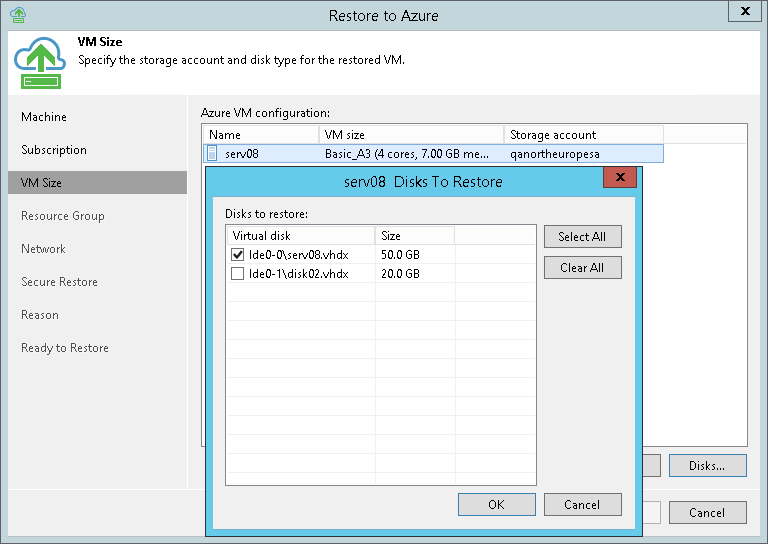Confirm disks with the OK button

[x=497, y=504]
